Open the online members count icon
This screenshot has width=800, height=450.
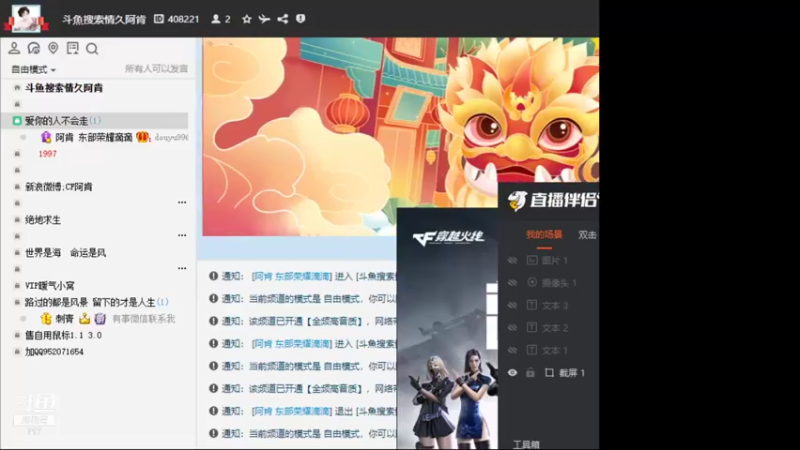click(x=216, y=19)
